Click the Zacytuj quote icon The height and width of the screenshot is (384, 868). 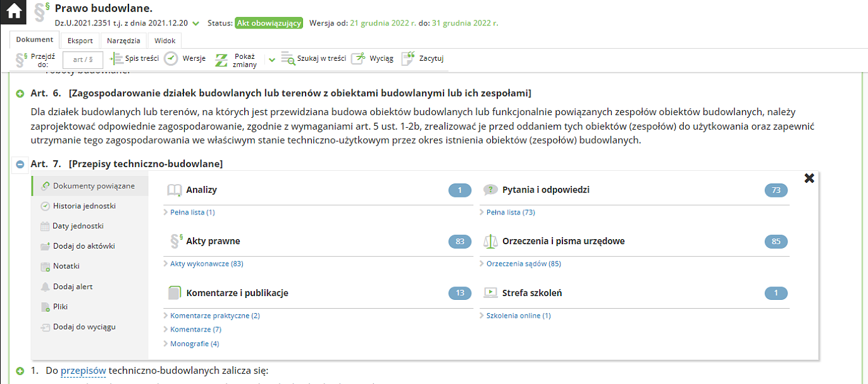click(x=408, y=59)
